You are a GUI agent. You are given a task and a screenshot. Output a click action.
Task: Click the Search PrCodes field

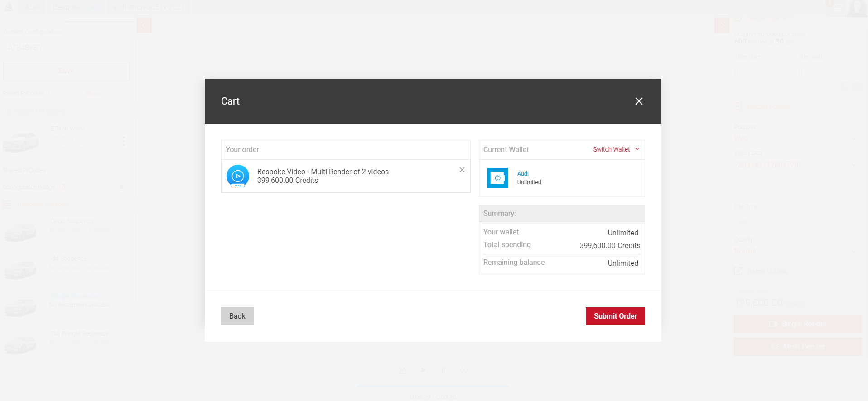(x=66, y=111)
